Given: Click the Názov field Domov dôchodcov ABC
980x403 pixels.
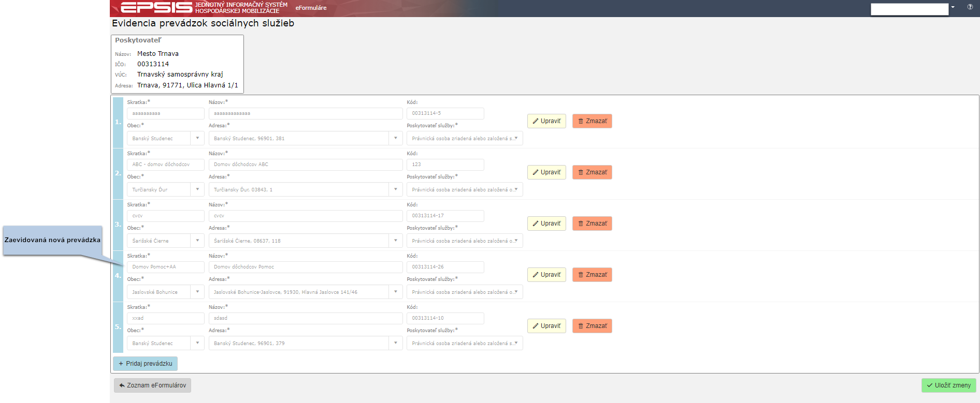Looking at the screenshot, I should [x=306, y=165].
